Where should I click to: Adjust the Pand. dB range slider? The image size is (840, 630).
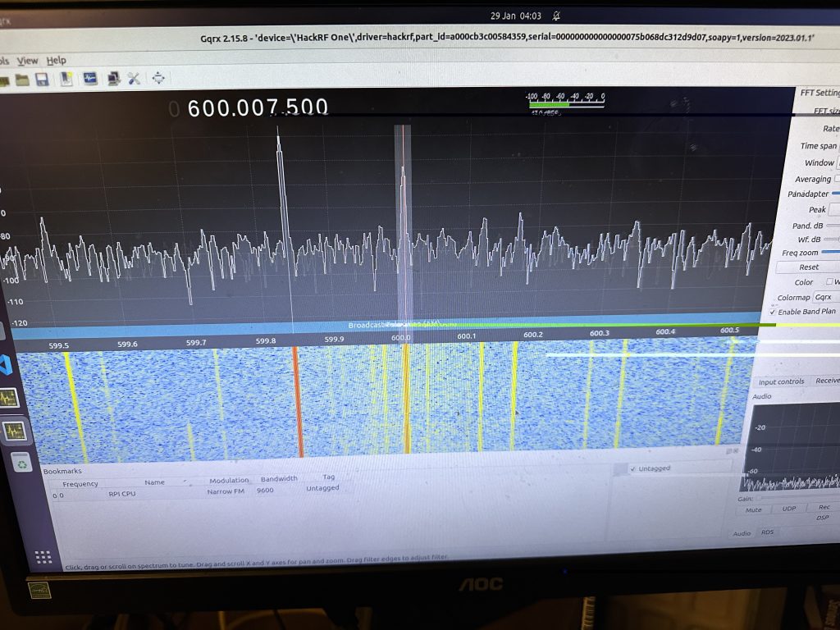833,225
